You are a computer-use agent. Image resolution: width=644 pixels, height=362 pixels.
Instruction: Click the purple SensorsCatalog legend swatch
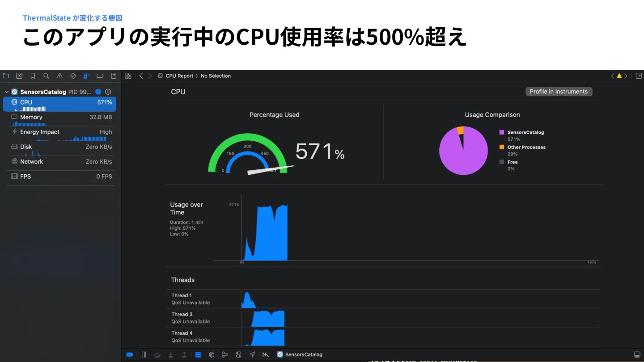[502, 132]
